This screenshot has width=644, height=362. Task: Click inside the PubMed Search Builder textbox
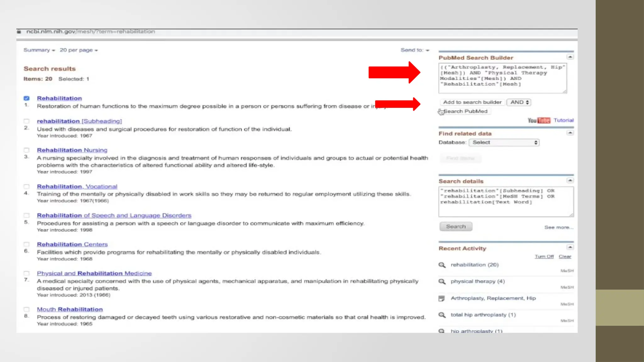point(502,78)
